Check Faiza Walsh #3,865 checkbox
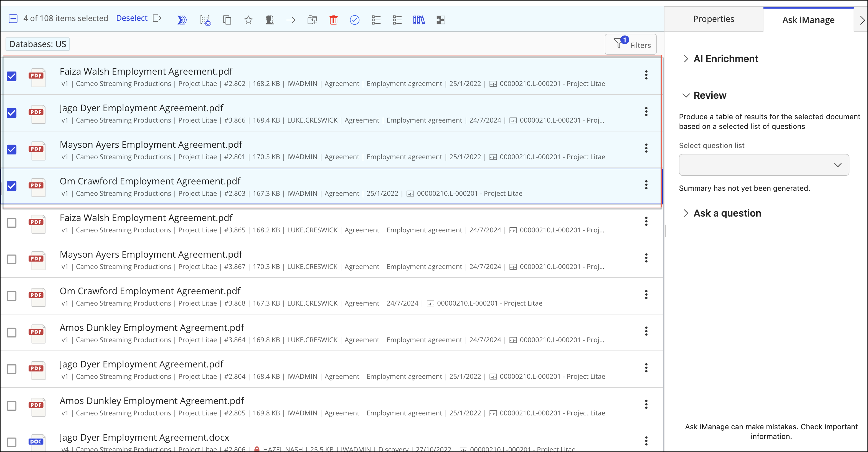The image size is (868, 452). pyautogui.click(x=12, y=223)
